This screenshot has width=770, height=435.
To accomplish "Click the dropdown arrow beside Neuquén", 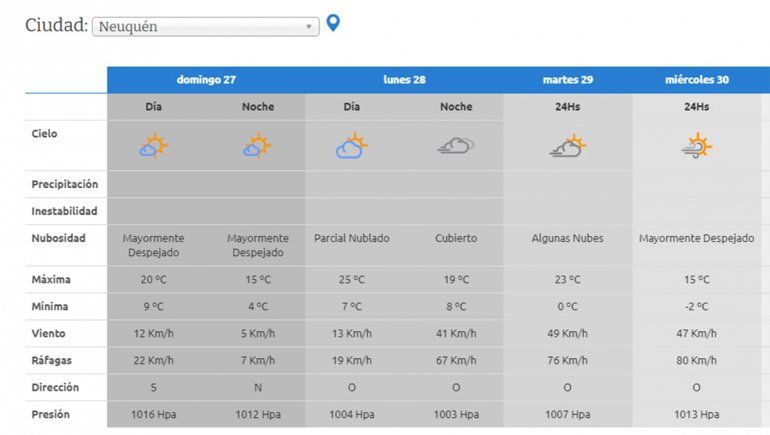I will [x=309, y=27].
